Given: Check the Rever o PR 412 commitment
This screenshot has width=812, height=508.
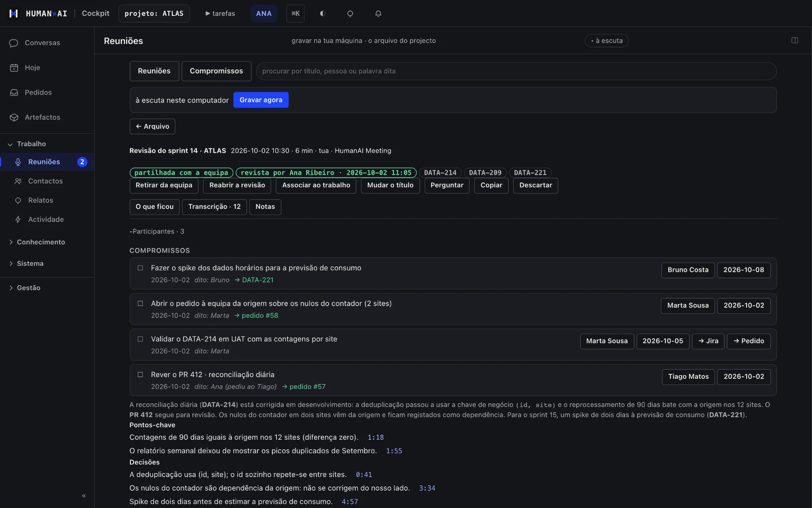Looking at the screenshot, I should click(140, 375).
